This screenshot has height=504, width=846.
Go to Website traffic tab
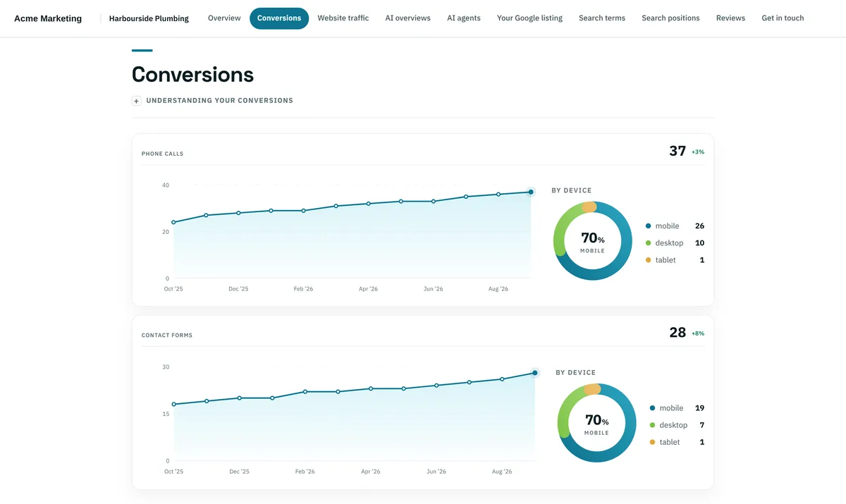(x=343, y=18)
